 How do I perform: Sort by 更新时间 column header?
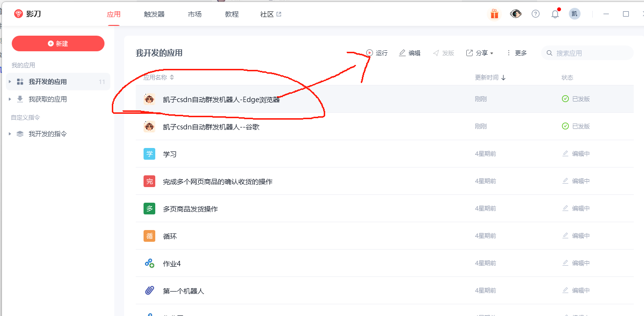point(490,77)
